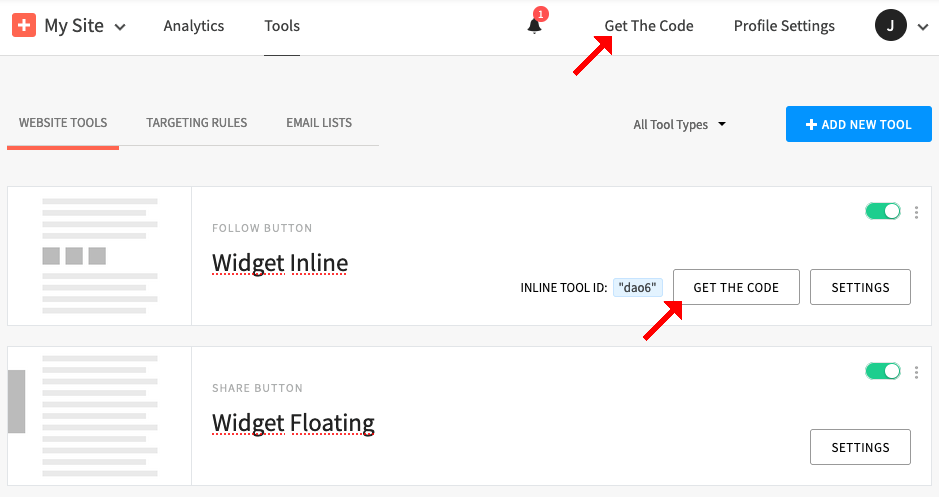939x497 pixels.
Task: Open the All Tool Types filter
Action: point(679,125)
